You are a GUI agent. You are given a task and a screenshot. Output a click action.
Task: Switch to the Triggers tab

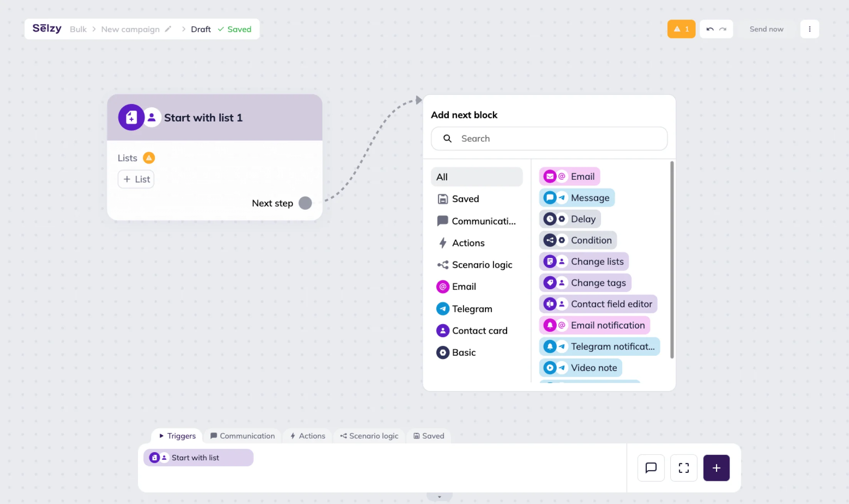177,436
